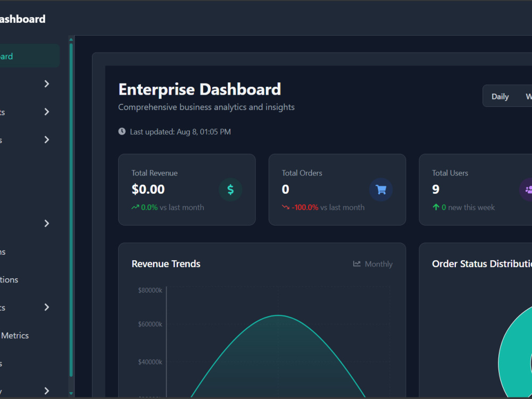
Task: Expand the third sidebar menu chevron
Action: tap(47, 139)
